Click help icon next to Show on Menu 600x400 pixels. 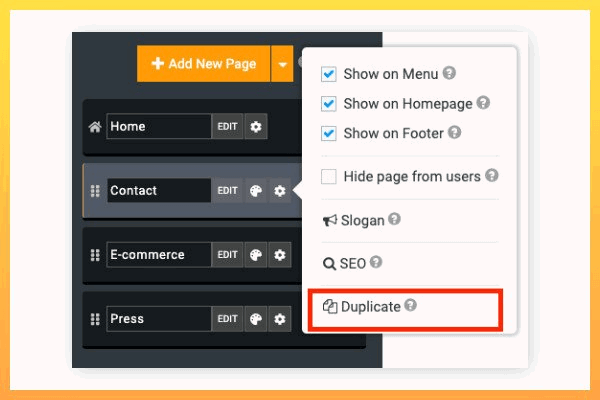pos(449,73)
